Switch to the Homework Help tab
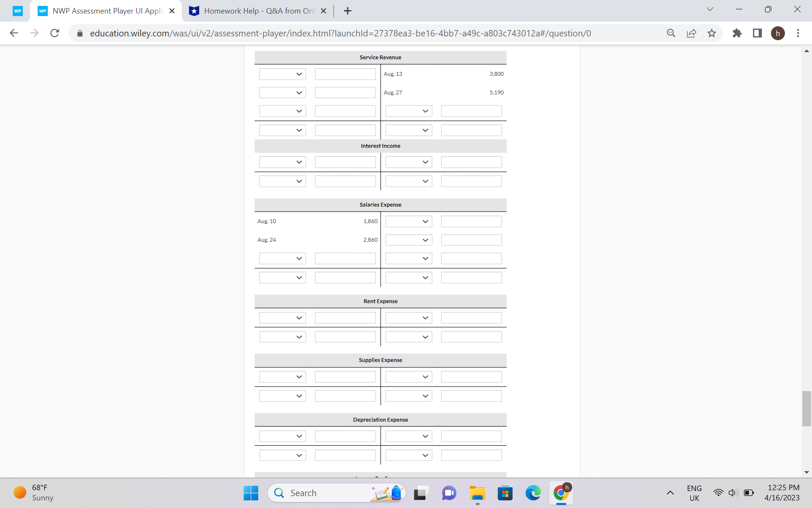 (254, 11)
